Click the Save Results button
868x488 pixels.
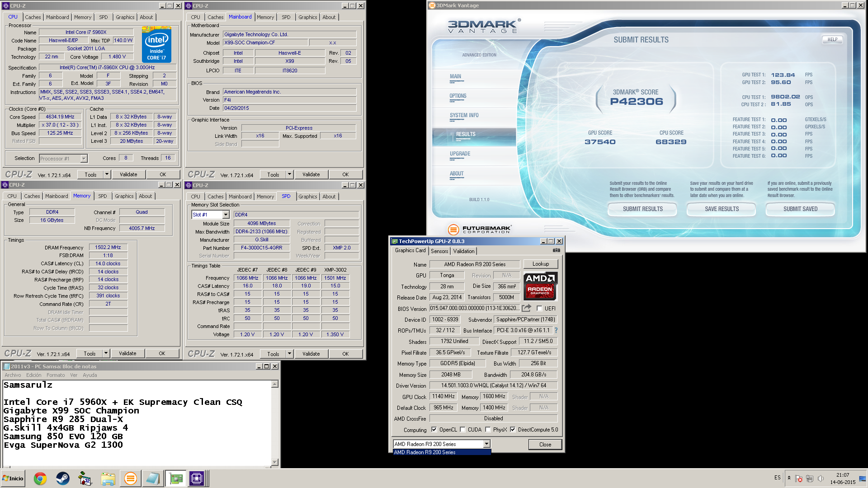[722, 209]
